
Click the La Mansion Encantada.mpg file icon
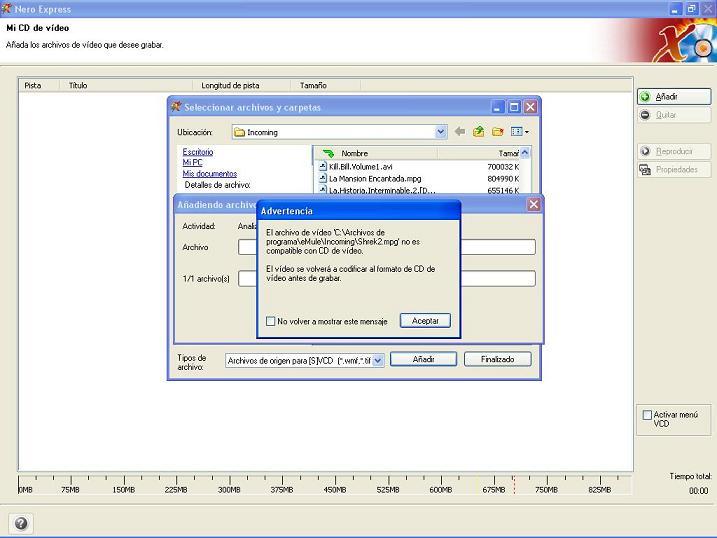(x=323, y=178)
